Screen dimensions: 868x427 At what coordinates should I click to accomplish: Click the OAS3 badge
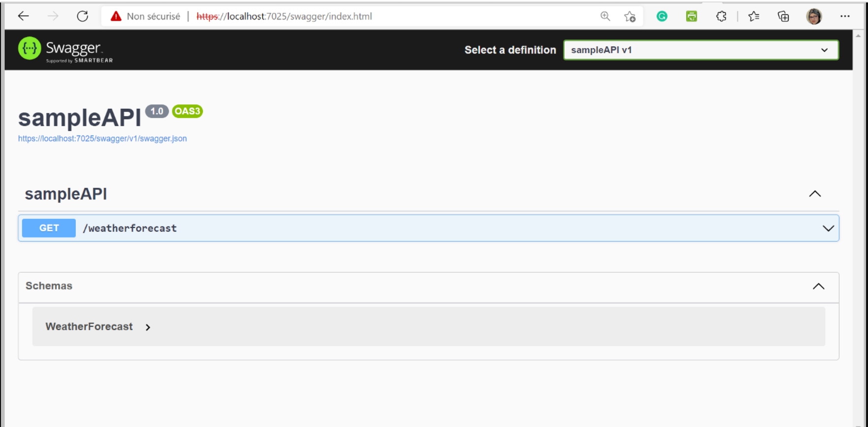tap(187, 111)
